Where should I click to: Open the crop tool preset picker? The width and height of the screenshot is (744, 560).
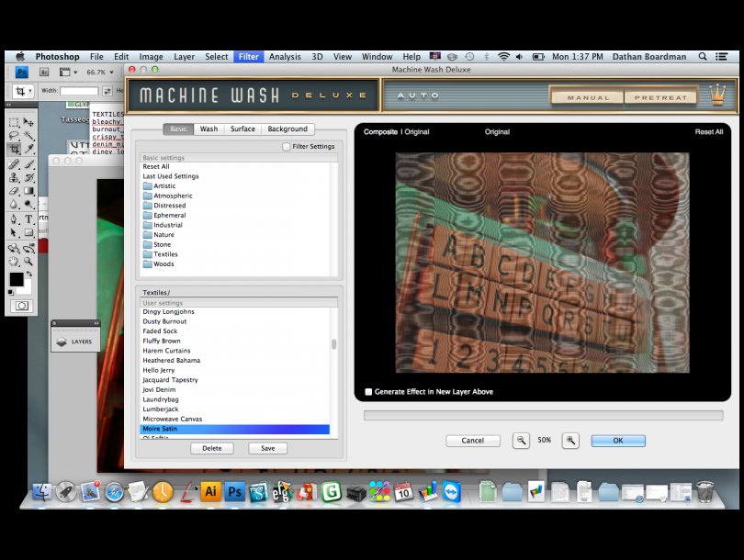coord(23,91)
